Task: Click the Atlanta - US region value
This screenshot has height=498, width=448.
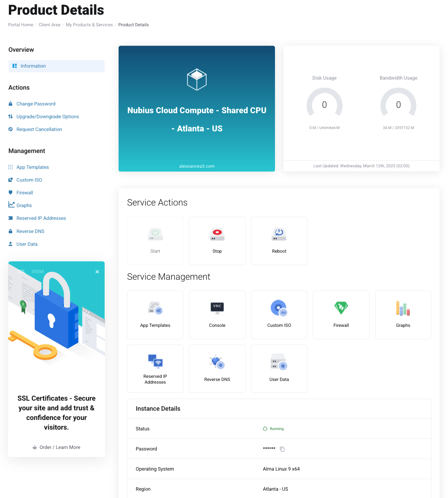Action: 275,489
